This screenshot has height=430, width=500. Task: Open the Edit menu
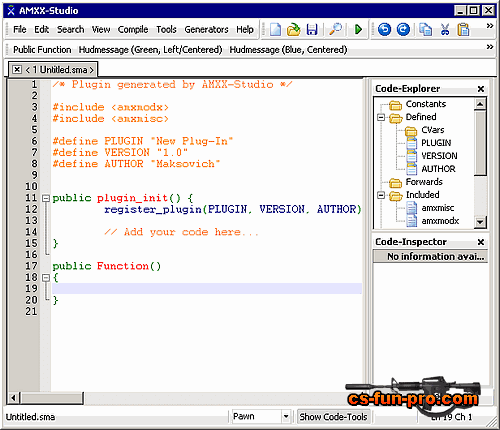click(41, 30)
